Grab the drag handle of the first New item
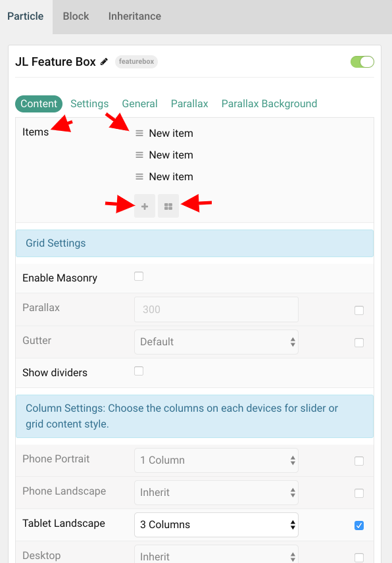This screenshot has height=563, width=392. (139, 134)
